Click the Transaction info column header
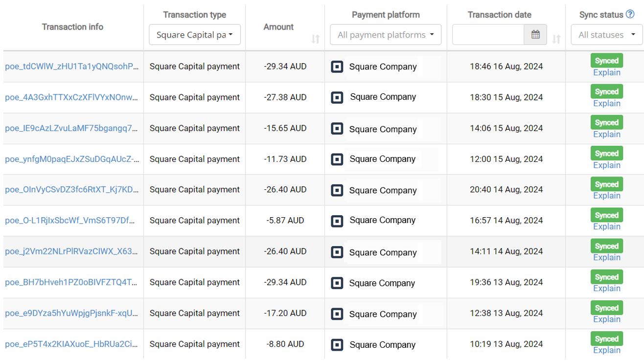644x362 pixels. (x=72, y=27)
